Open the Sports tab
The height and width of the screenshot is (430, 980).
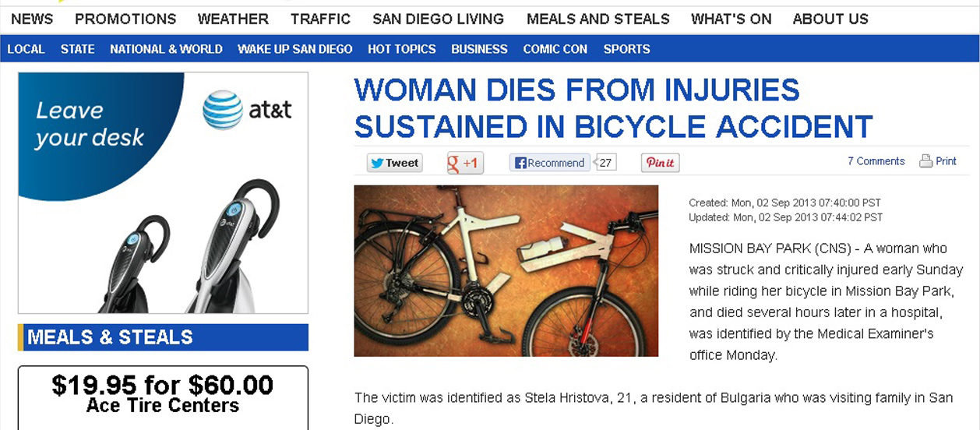click(x=626, y=49)
